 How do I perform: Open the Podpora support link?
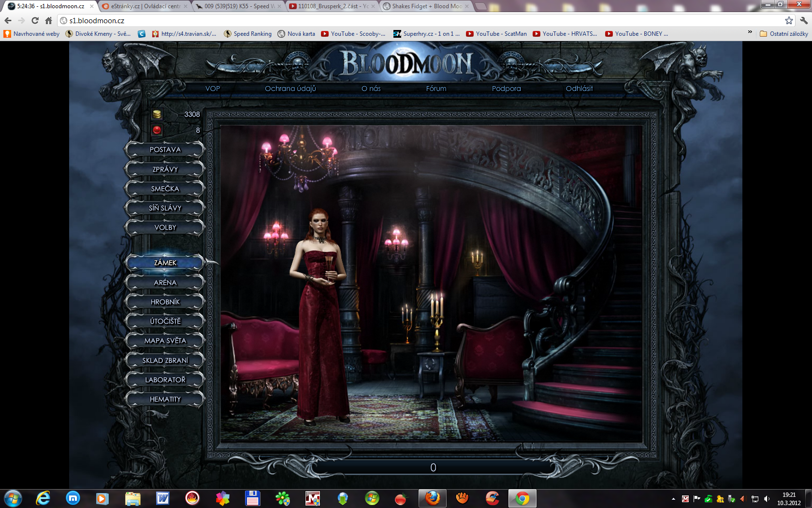(x=507, y=89)
